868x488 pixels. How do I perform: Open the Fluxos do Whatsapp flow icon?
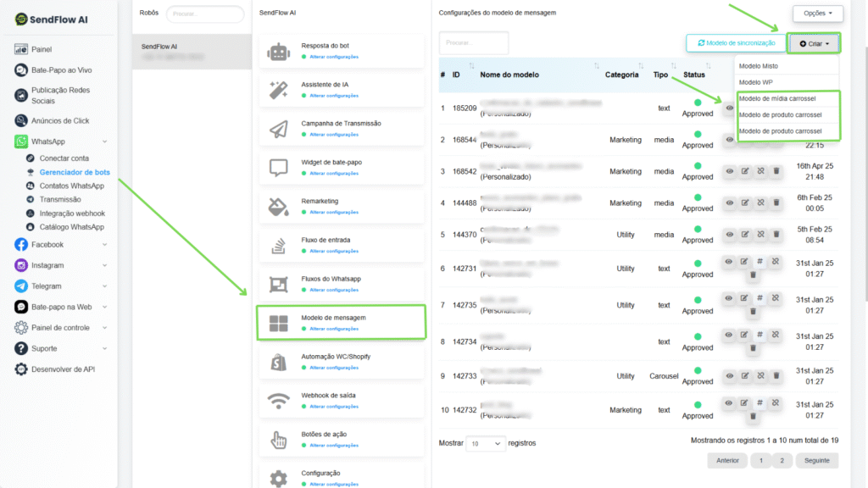point(278,285)
